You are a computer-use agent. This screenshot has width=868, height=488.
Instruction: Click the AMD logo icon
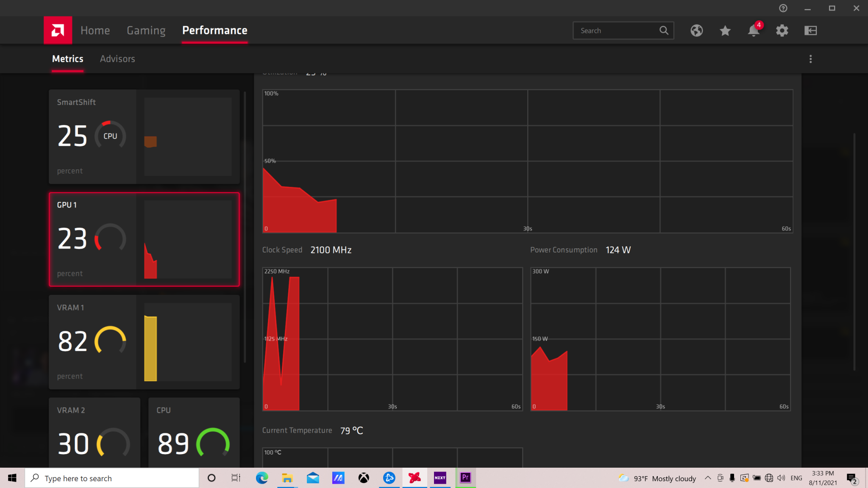pyautogui.click(x=58, y=30)
